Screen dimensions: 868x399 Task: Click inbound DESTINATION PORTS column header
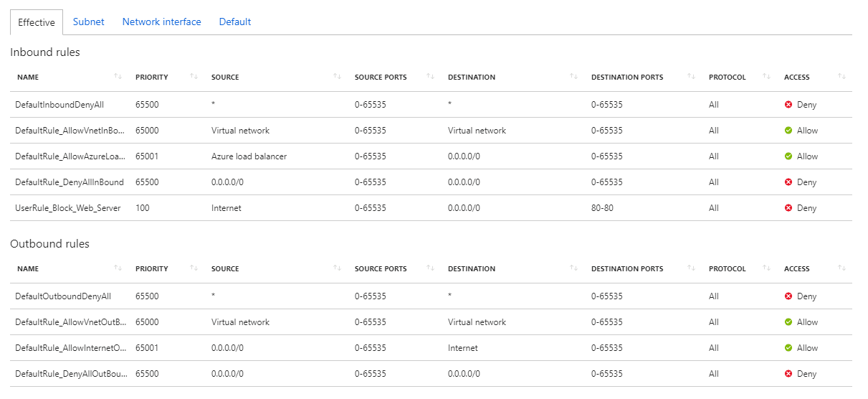[627, 78]
